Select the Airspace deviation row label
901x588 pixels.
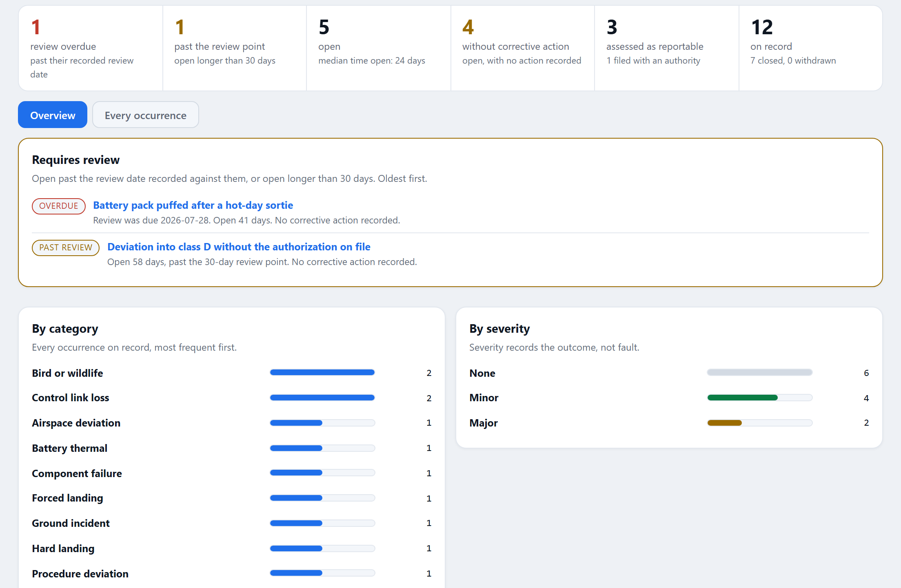(x=76, y=423)
